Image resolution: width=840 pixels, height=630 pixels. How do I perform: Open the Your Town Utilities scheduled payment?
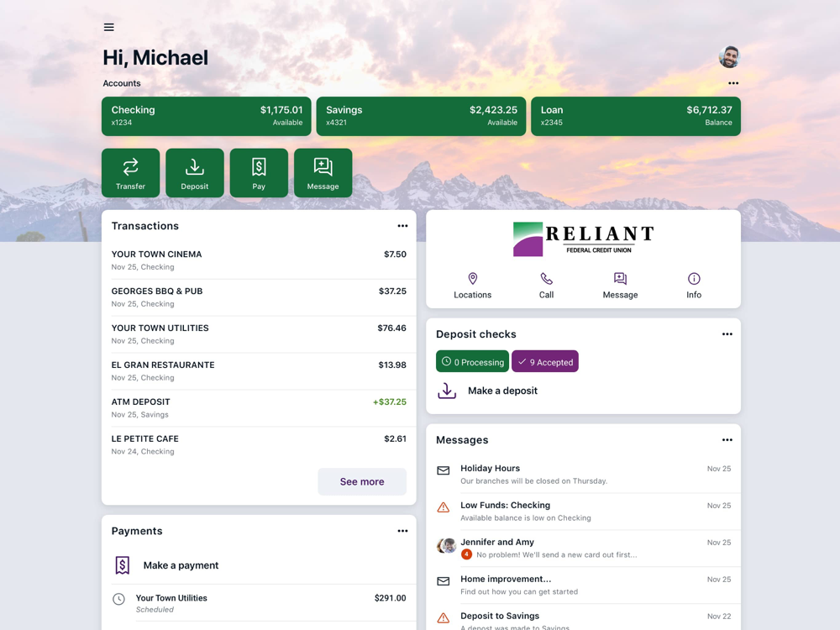click(x=259, y=603)
